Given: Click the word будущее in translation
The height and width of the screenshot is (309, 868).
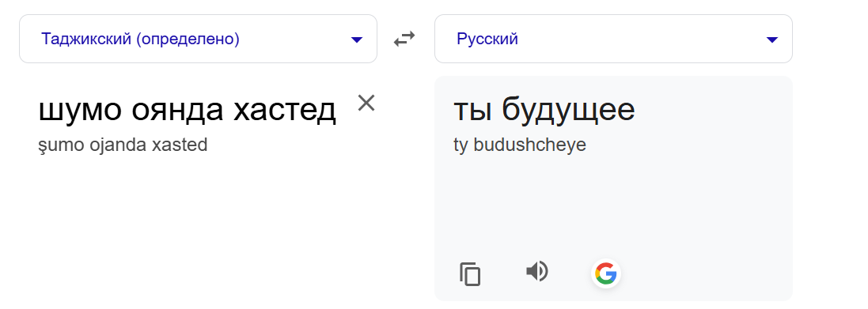Looking at the screenshot, I should [569, 110].
